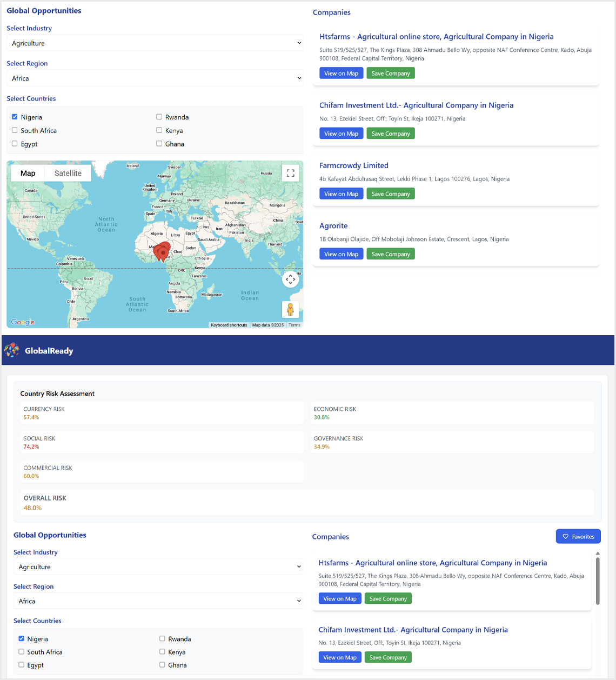616x680 pixels.
Task: Click Save Company for Htsfarms beside Favorites
Action: pos(388,598)
